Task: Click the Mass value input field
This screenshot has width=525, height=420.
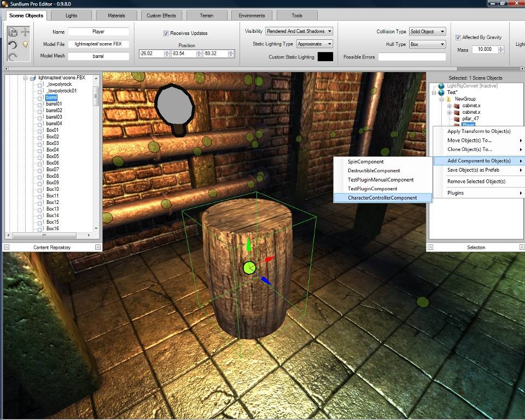Action: [x=485, y=49]
